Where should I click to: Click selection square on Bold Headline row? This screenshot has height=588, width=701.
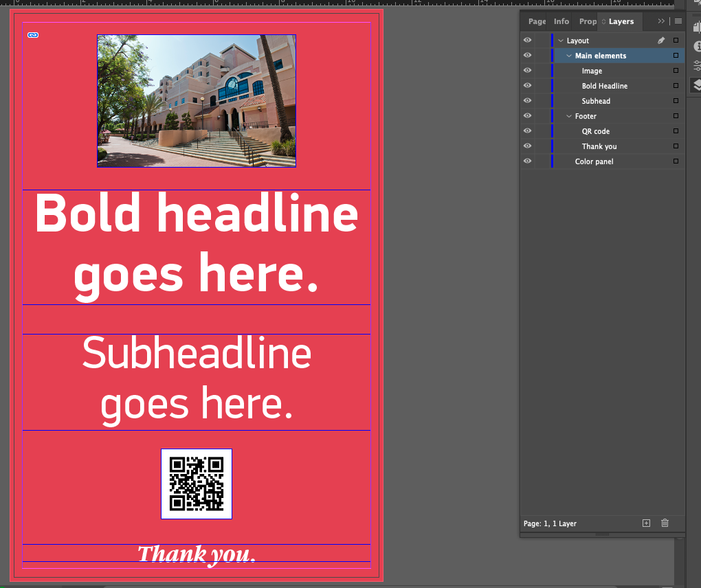click(x=676, y=85)
